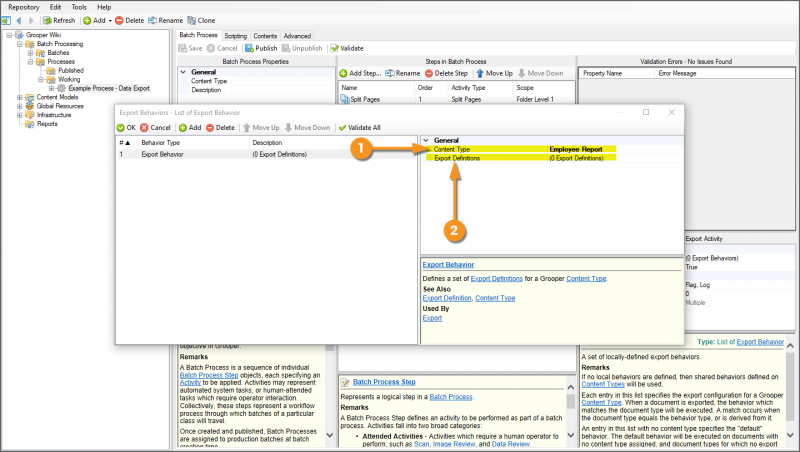Open the Export Behavior help heading link
This screenshot has width=800, height=452.
click(x=448, y=265)
